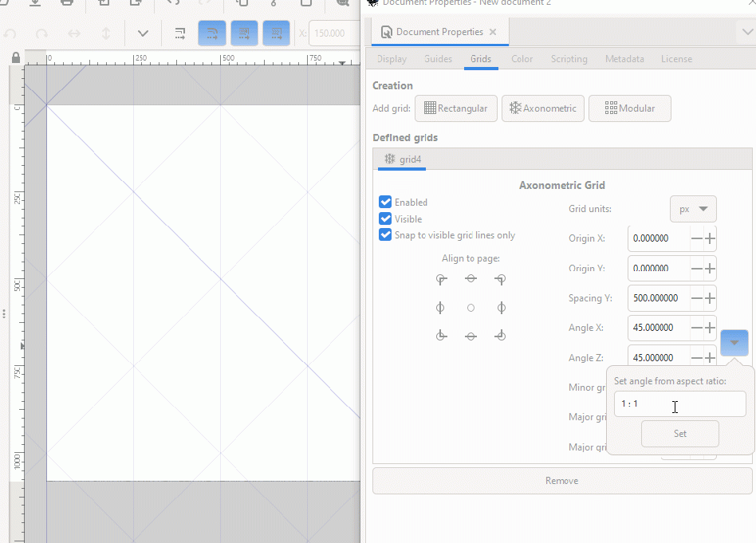Click the Undo icon
Viewport: 756px width, 543px height.
pyautogui.click(x=11, y=33)
